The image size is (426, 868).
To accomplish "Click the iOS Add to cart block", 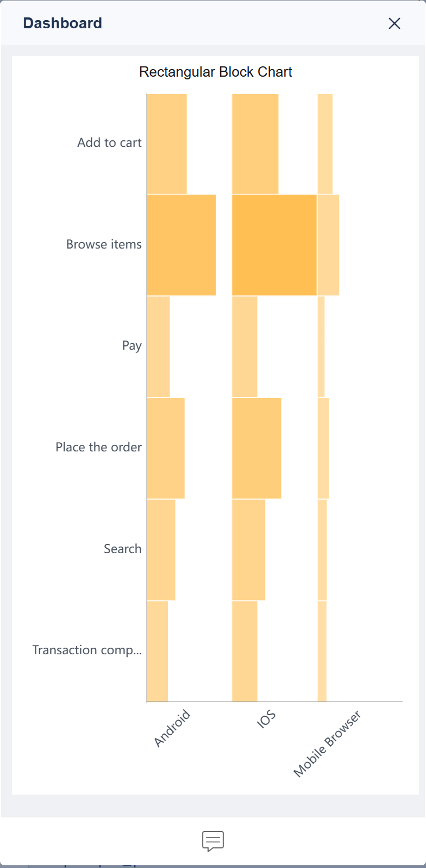I will tap(255, 144).
